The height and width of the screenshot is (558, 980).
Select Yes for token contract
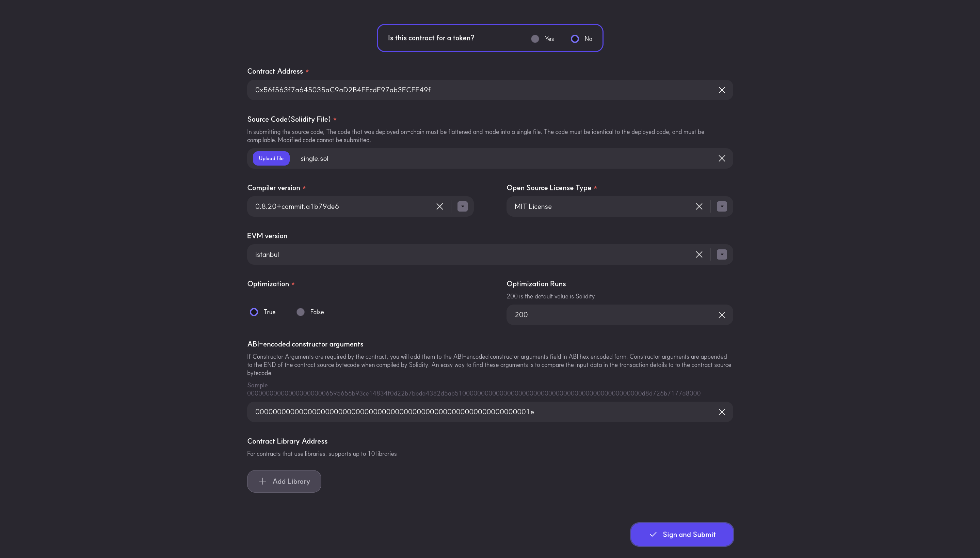pos(535,39)
